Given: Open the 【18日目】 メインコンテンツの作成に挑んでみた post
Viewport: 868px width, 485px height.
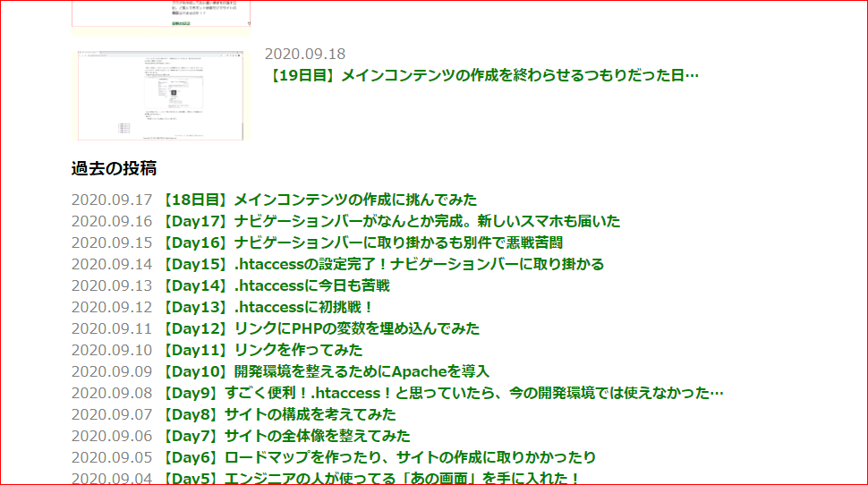Looking at the screenshot, I should point(318,200).
